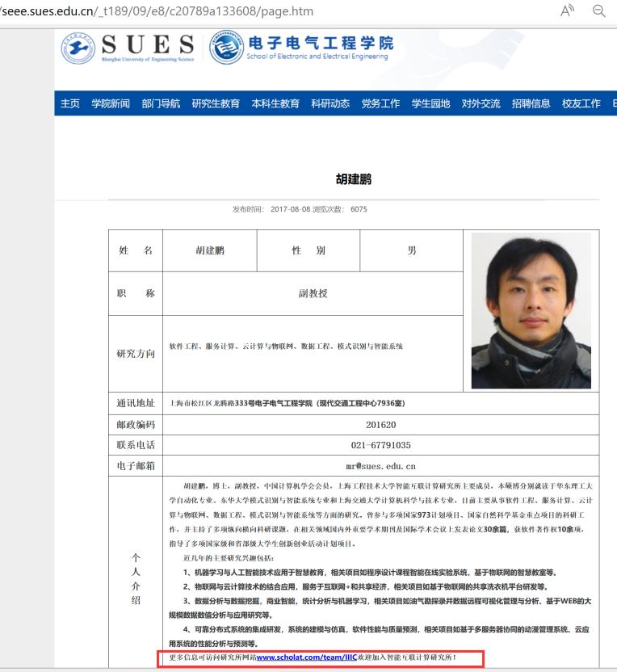Go to 学生园地 page
The image size is (617, 672).
430,103
